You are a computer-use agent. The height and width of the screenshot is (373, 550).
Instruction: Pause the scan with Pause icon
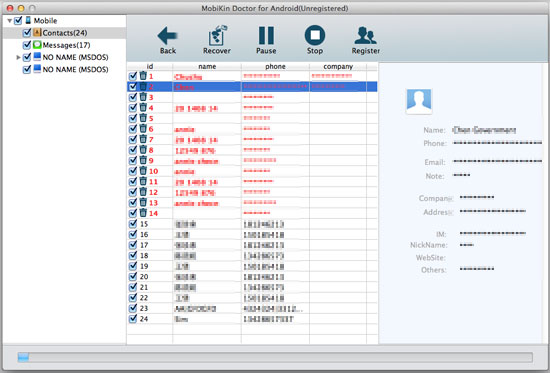coord(266,35)
